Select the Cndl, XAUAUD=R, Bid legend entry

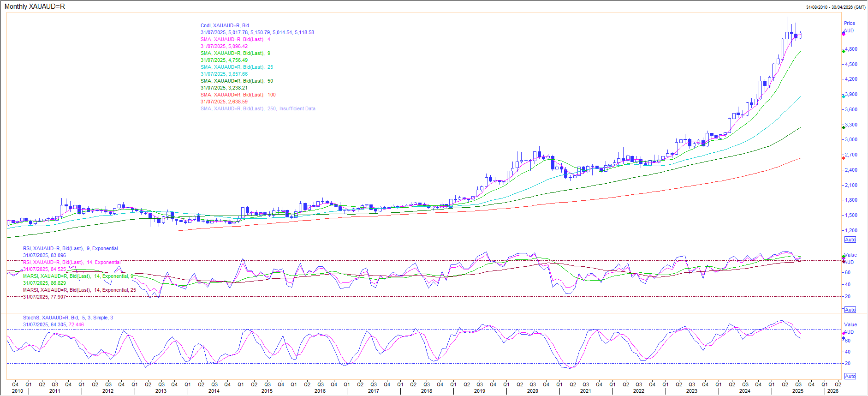pyautogui.click(x=225, y=26)
